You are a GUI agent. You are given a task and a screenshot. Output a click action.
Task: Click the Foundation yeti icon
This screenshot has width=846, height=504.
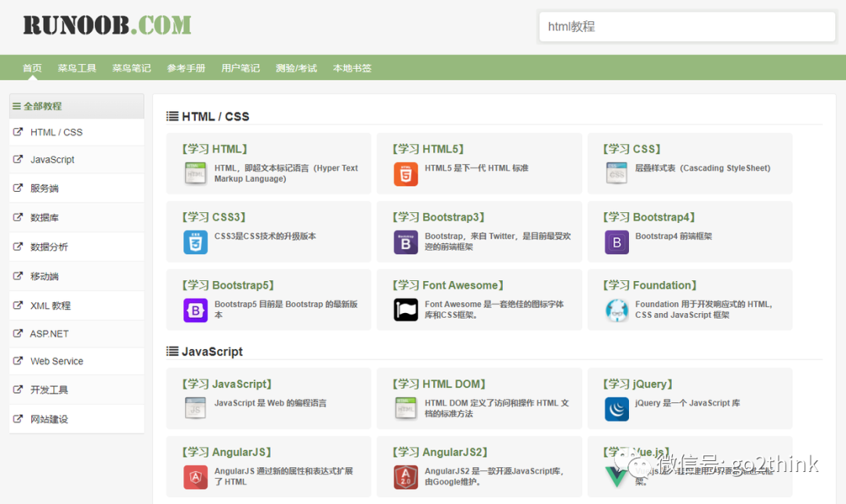point(616,310)
